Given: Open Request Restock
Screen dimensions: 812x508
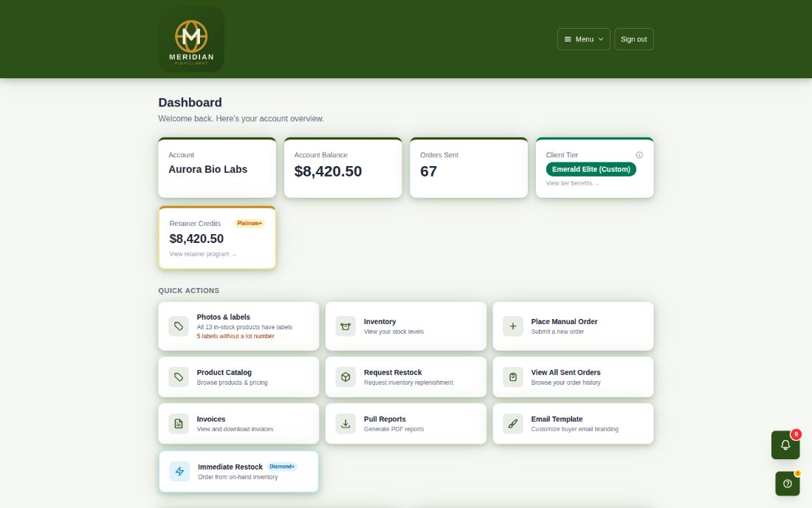Looking at the screenshot, I should (x=406, y=377).
